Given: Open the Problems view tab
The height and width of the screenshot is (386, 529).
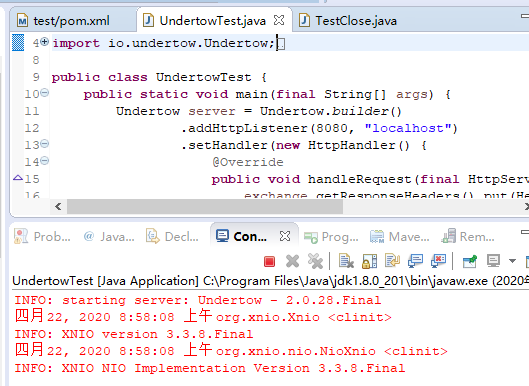Looking at the screenshot, I should (x=43, y=237).
